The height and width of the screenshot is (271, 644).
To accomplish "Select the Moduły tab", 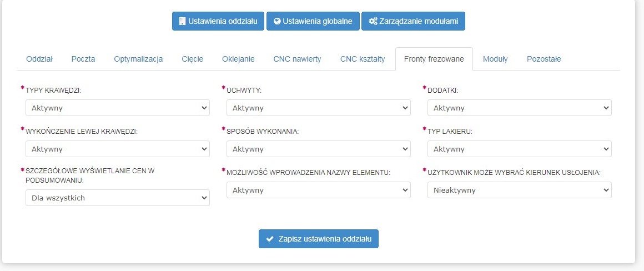I will [495, 59].
